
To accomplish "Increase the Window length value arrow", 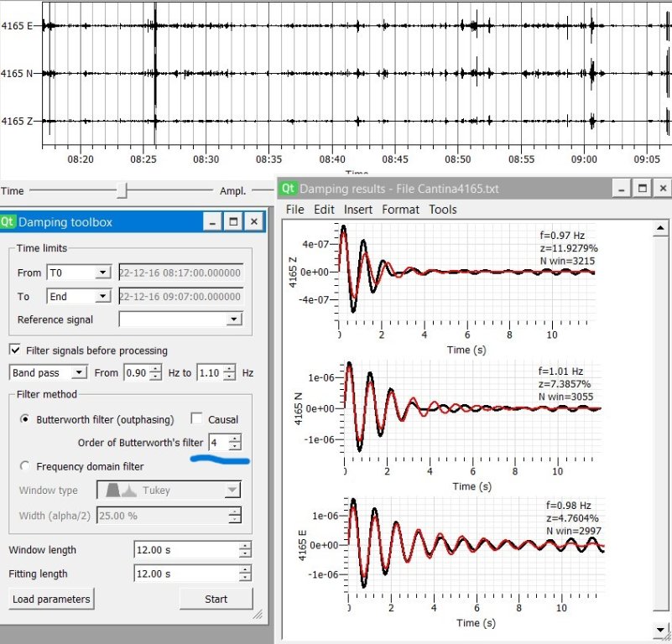I will tap(245, 546).
